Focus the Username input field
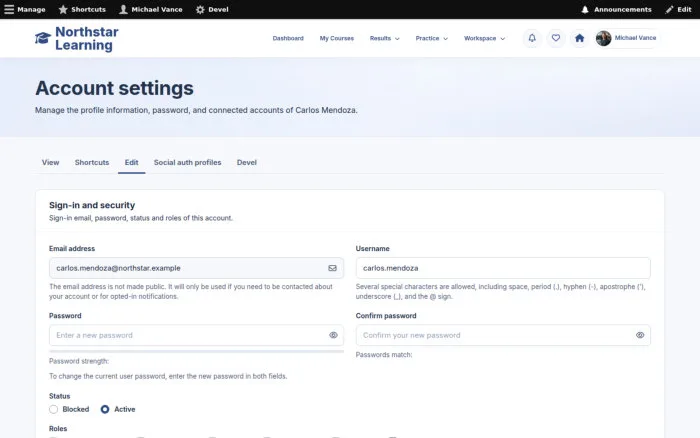This screenshot has height=438, width=700. (503, 268)
